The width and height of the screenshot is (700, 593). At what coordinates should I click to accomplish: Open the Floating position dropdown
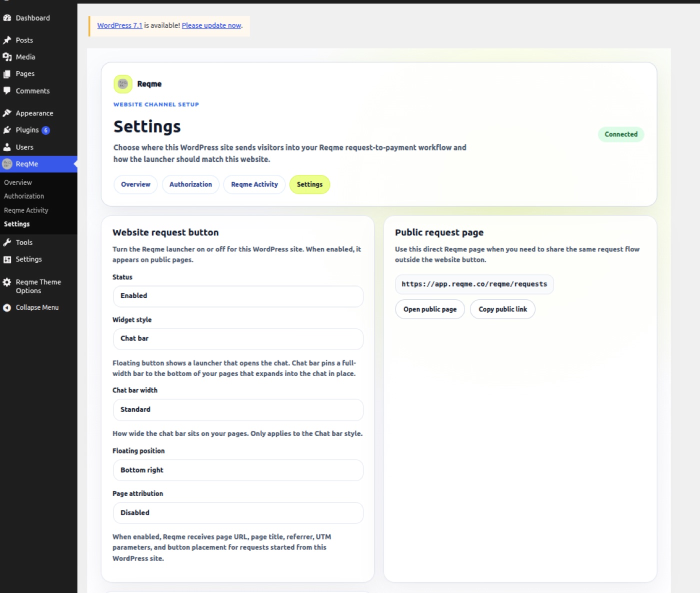point(238,470)
